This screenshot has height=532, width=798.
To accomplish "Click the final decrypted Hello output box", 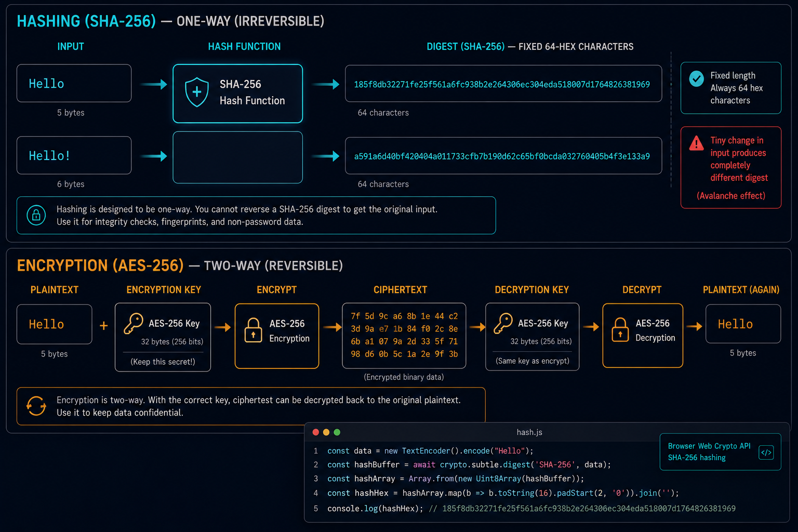I will pyautogui.click(x=743, y=324).
